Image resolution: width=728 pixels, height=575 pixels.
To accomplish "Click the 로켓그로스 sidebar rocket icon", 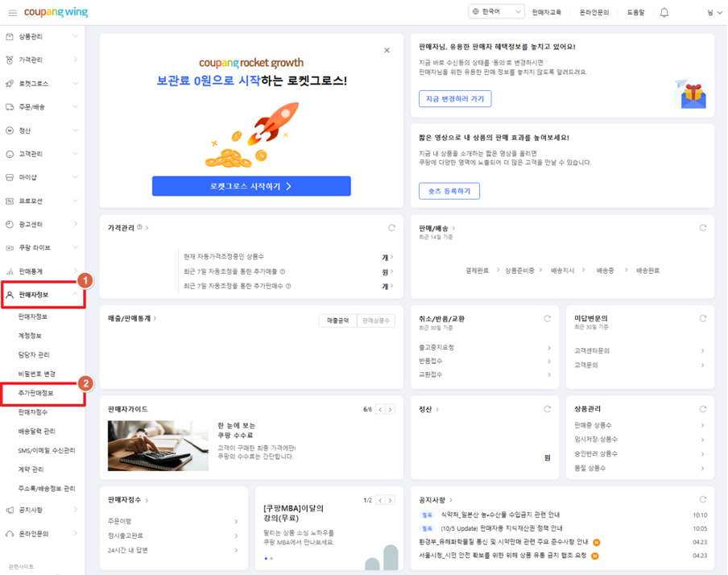I will pos(10,84).
